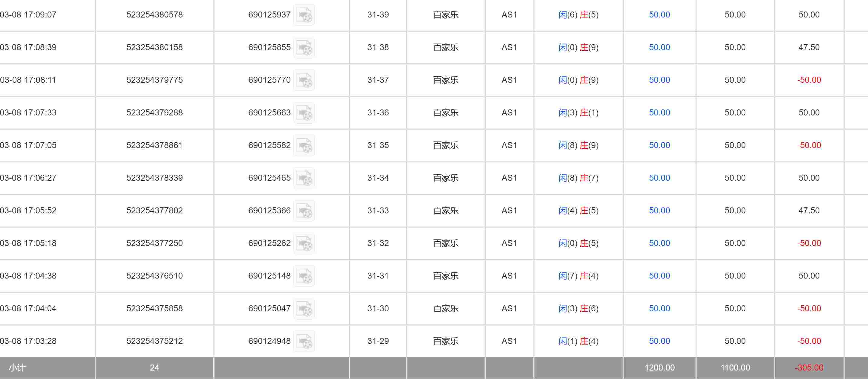
Task: Open blue 50.00 bet amount for round 31-39
Action: tap(659, 15)
